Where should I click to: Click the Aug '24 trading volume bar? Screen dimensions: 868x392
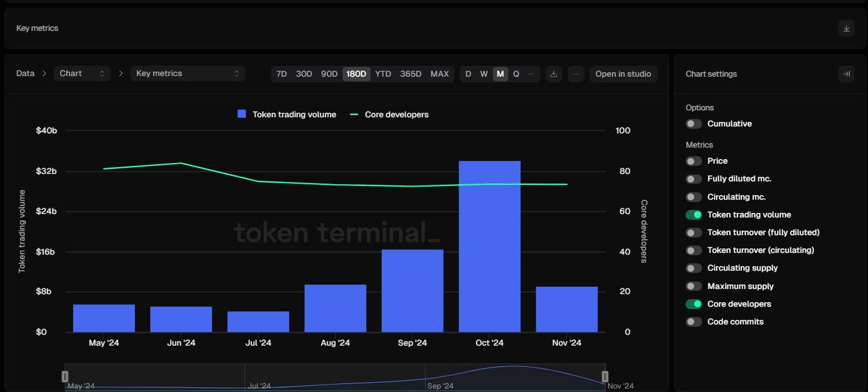coord(335,308)
